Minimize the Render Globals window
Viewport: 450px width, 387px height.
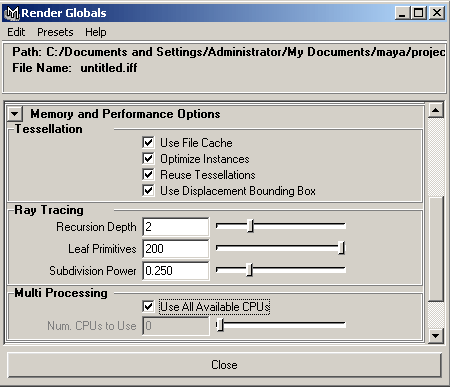[402, 13]
